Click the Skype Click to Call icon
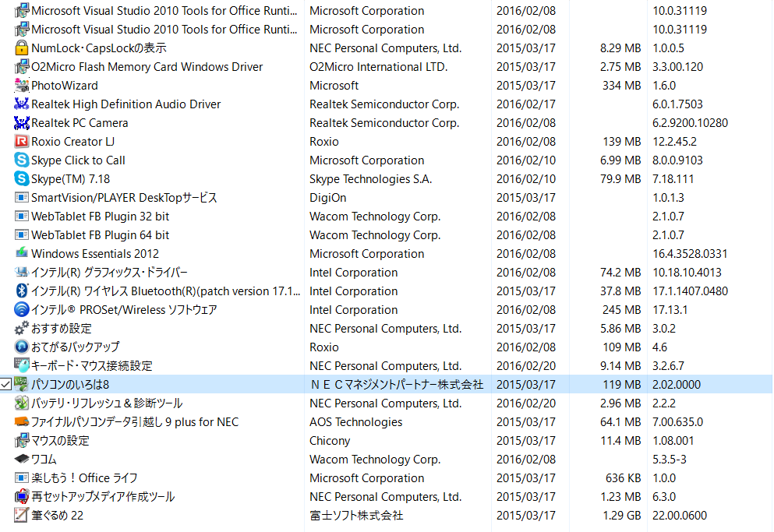774x532 pixels. [x=22, y=160]
